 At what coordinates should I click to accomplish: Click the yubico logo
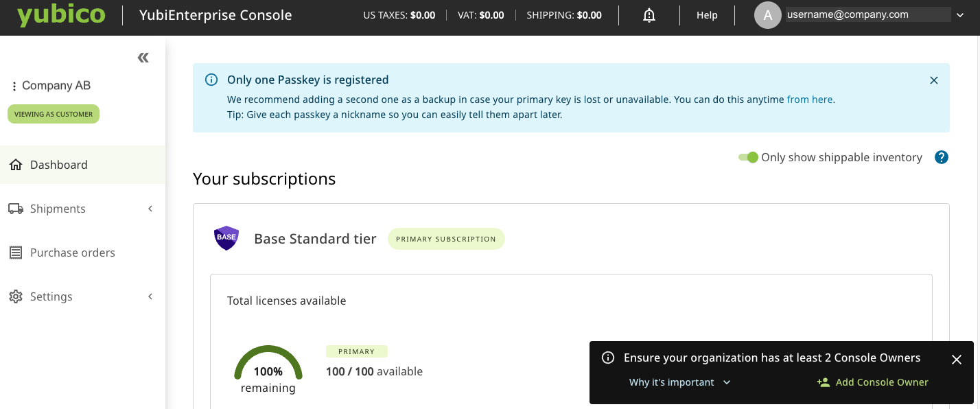pyautogui.click(x=61, y=15)
